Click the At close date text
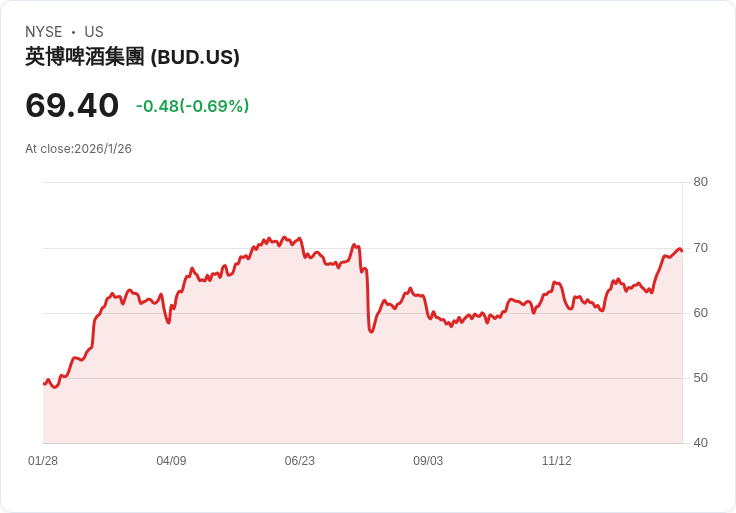Viewport: 736px width, 513px height. [78, 149]
